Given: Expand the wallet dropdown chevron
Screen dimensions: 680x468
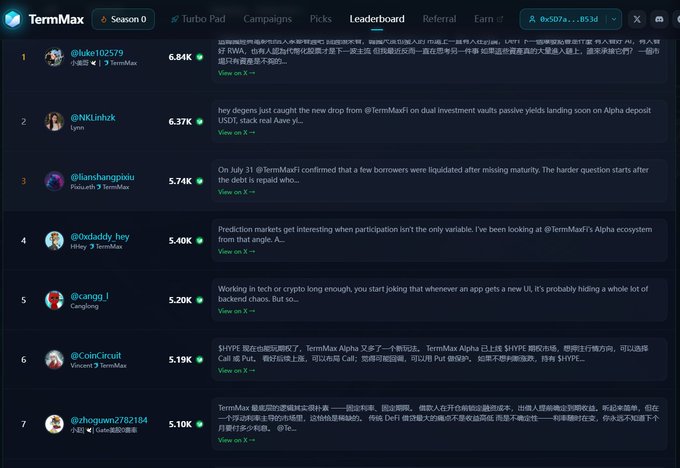Looking at the screenshot, I should click(x=614, y=19).
